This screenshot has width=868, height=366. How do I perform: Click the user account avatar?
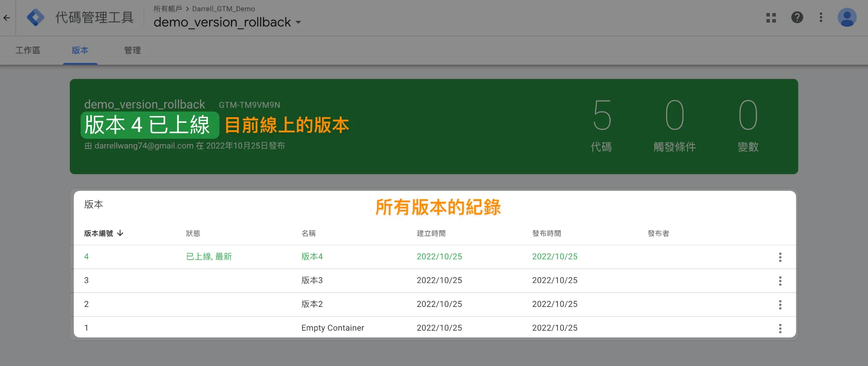[x=847, y=18]
